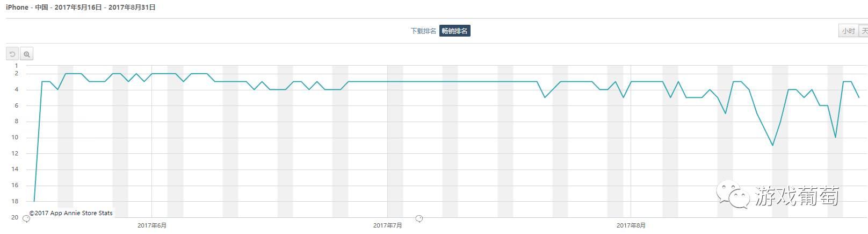Screen dimensions: 868x234
Task: Click the final data point at chart end
Action: (x=859, y=97)
